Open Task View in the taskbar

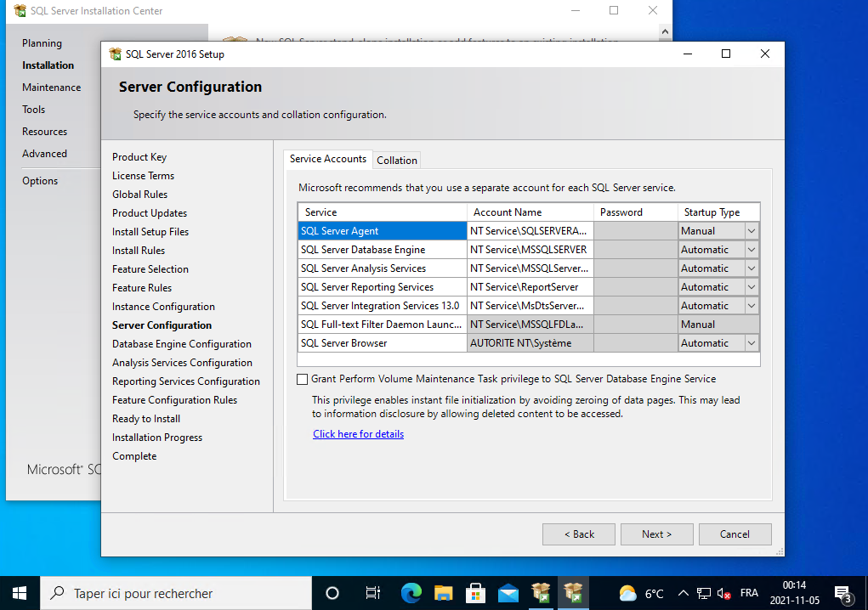point(372,593)
